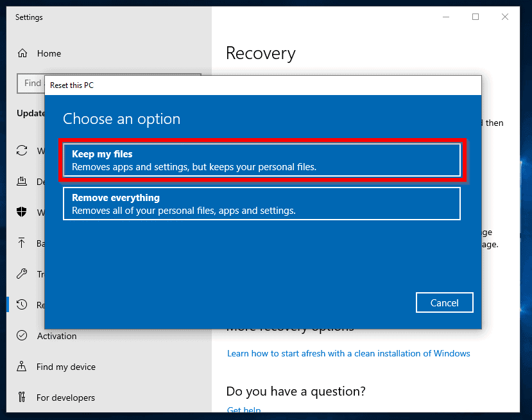532x420 pixels.
Task: Close the Settings window
Action: tap(505, 17)
